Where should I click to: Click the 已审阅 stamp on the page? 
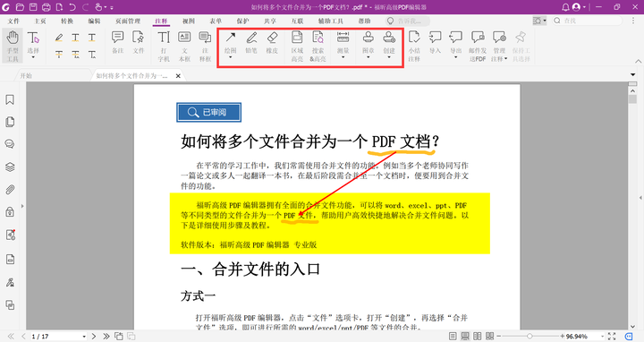(x=208, y=112)
